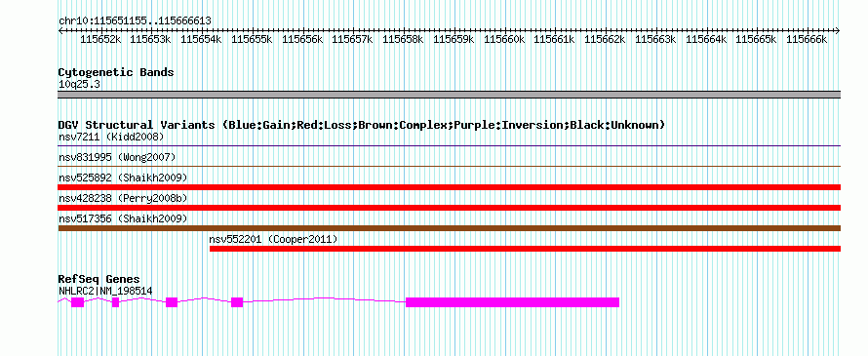This screenshot has height=356, width=868.
Task: Click the 115655k ruler tick label
Action: click(252, 39)
